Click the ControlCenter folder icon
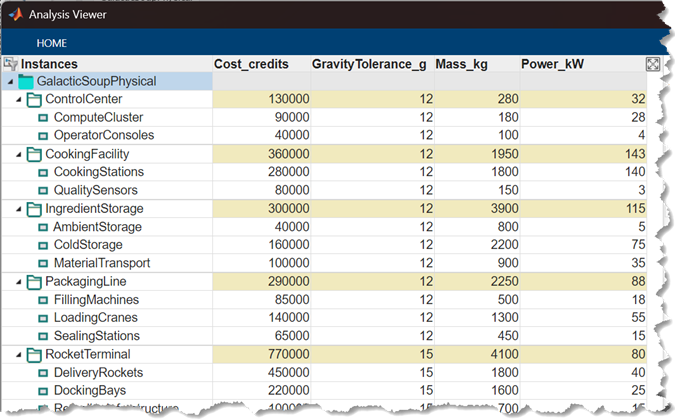675x420 pixels. (x=34, y=99)
